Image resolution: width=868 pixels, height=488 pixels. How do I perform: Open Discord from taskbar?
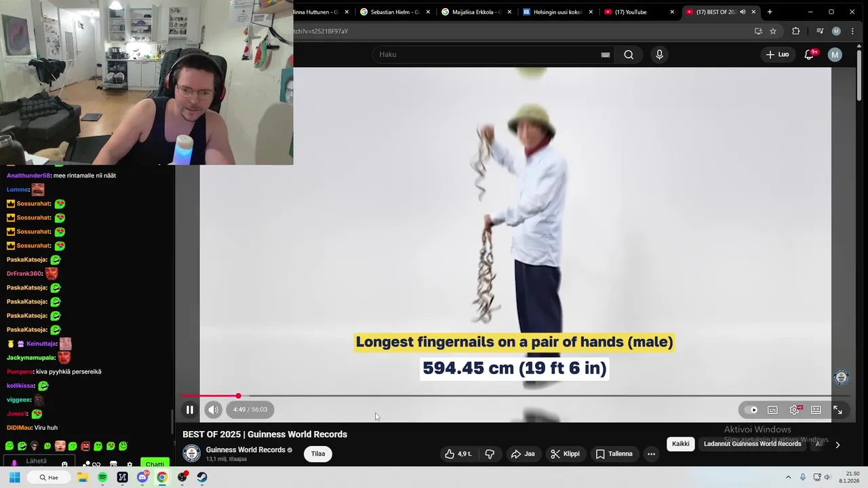click(x=142, y=477)
